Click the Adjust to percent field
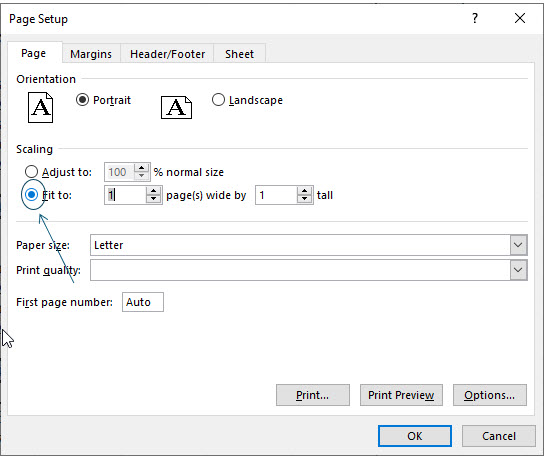 120,172
